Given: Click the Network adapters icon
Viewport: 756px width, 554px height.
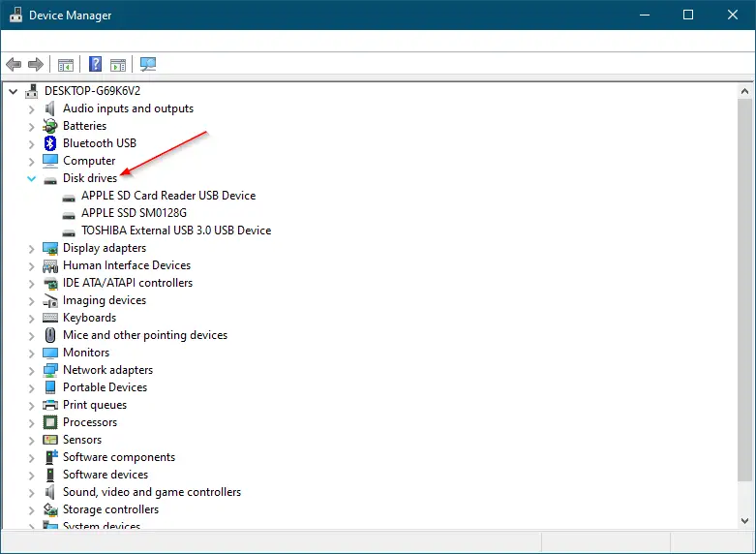Looking at the screenshot, I should [x=50, y=370].
